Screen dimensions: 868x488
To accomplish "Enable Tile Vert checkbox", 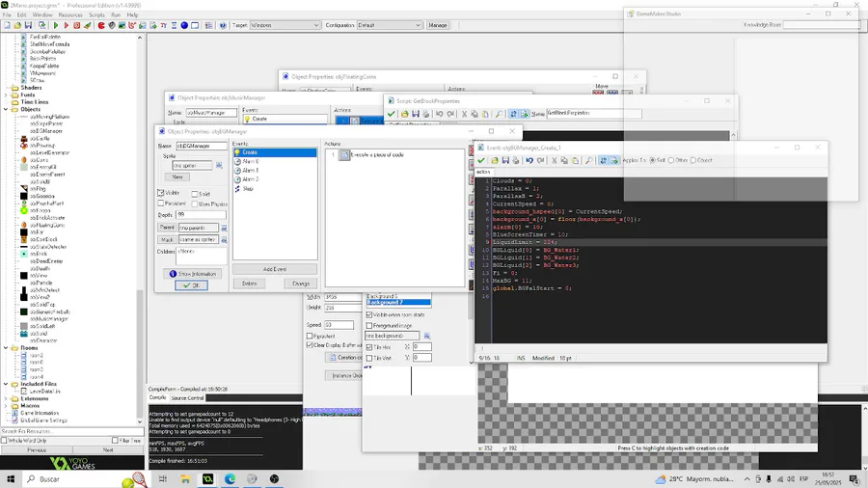I will pos(369,358).
